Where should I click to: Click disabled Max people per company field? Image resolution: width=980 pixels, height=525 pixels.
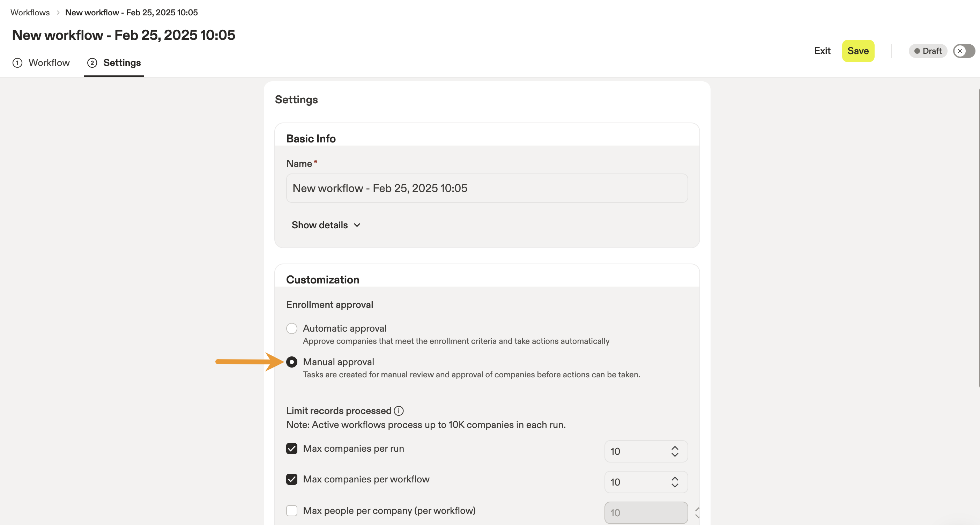[x=646, y=513]
